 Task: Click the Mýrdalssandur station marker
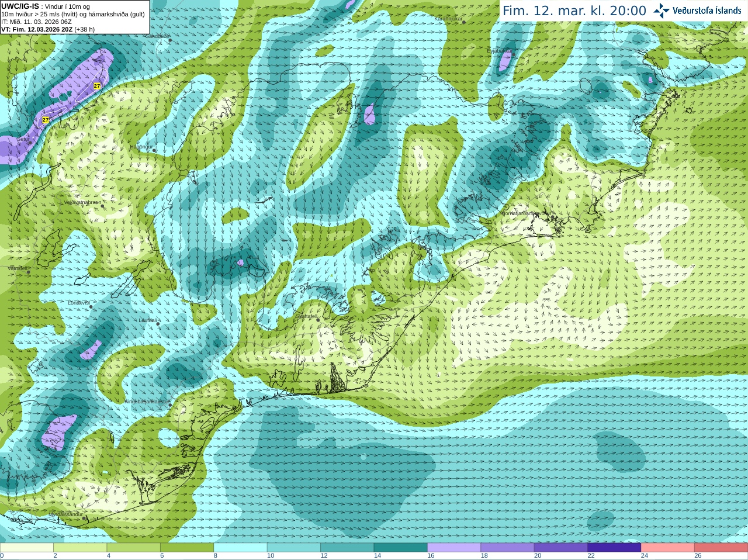pyautogui.click(x=85, y=517)
